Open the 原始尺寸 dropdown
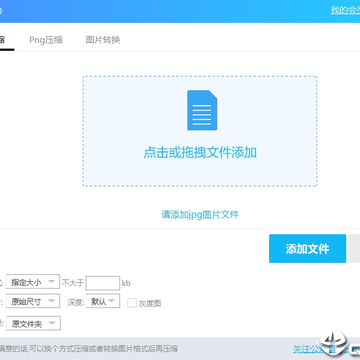Screen dimensions: 360x360 (33, 301)
